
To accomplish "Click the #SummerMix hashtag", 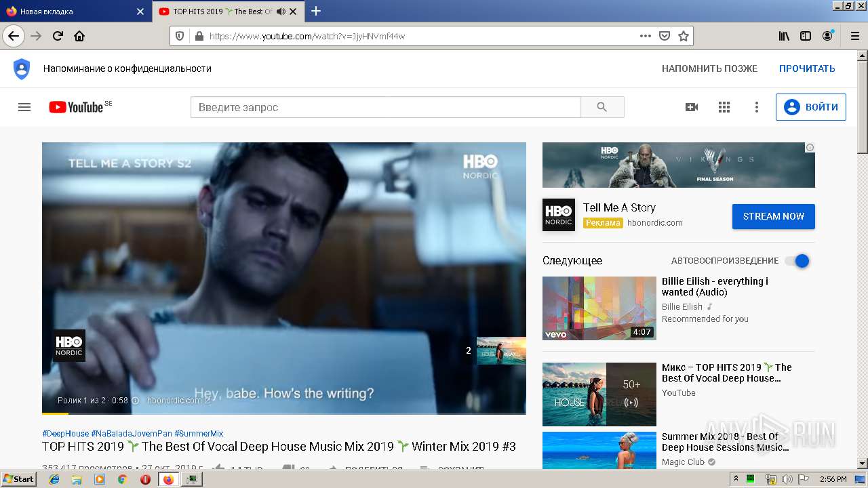I will click(x=199, y=433).
